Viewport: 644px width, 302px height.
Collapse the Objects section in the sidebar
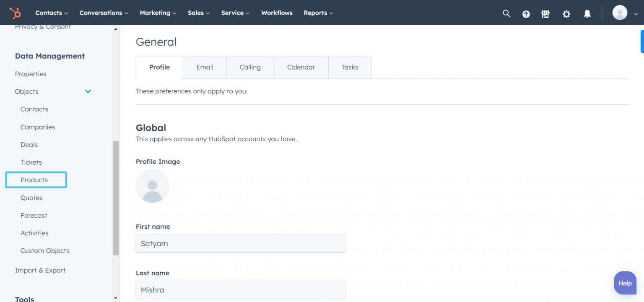[x=88, y=91]
